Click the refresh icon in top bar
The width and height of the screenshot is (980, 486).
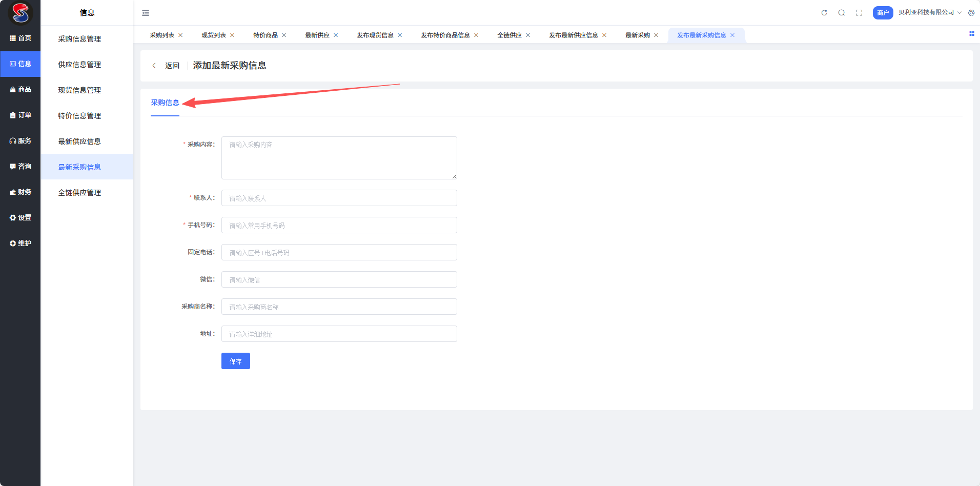[x=824, y=13]
